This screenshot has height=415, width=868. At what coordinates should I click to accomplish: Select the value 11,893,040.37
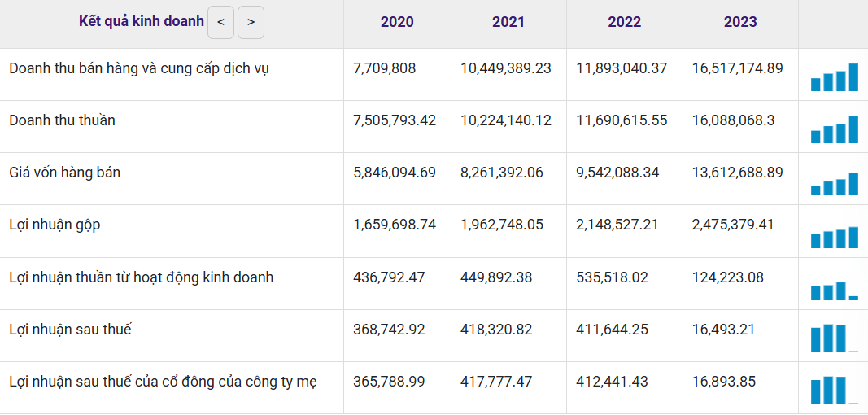pos(622,68)
